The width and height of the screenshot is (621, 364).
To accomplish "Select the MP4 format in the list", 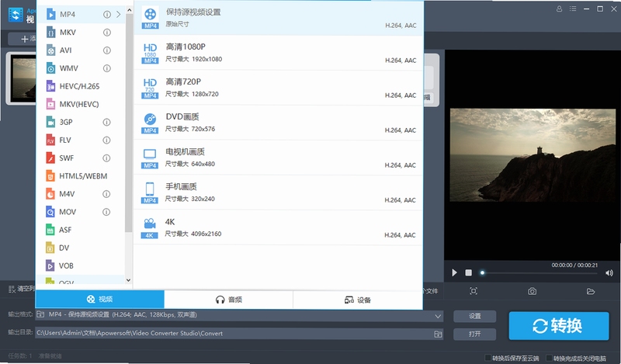I will point(81,14).
